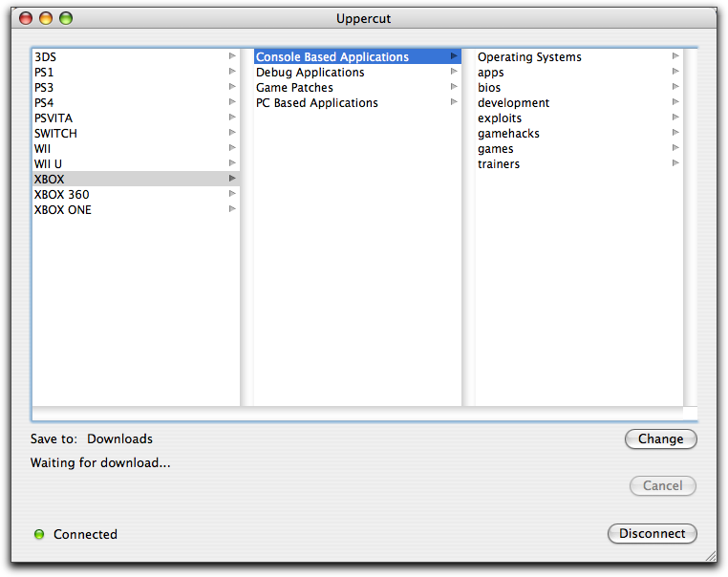
Task: Select the WII row
Action: tap(136, 148)
